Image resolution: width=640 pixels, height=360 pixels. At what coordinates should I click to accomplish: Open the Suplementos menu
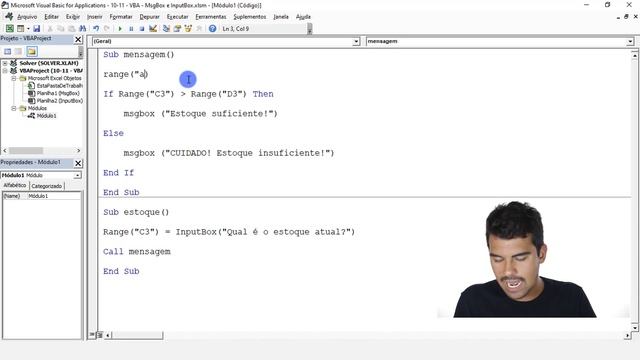249,17
